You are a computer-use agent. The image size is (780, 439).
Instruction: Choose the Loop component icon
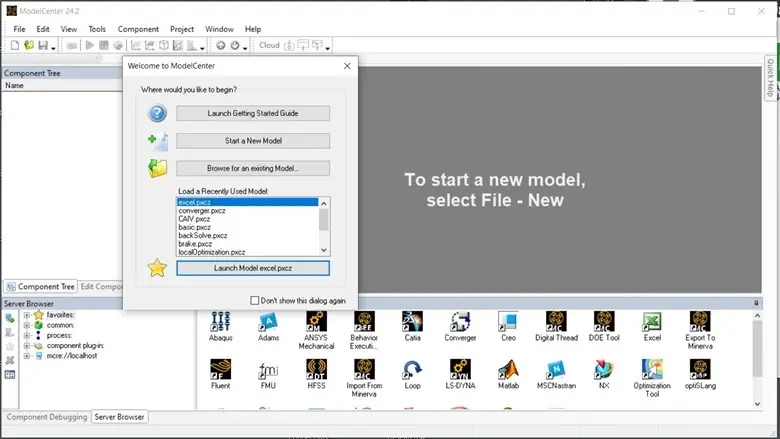point(412,369)
